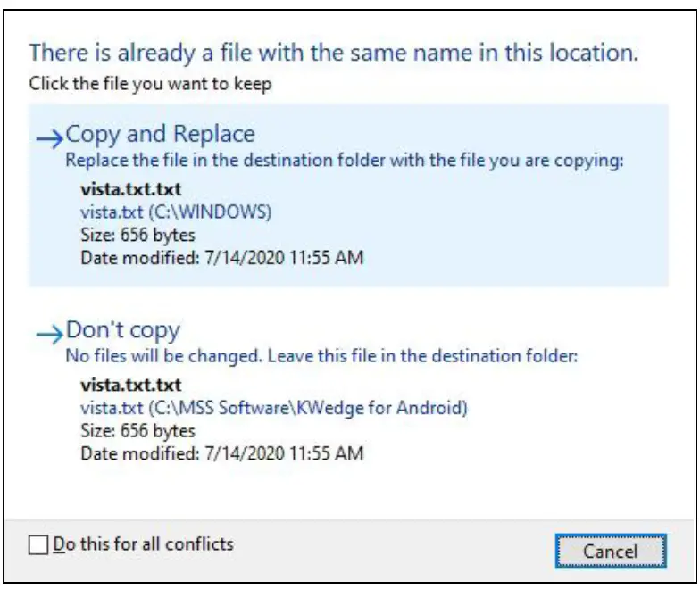The width and height of the screenshot is (700, 589).
Task: Click the 'Do this for all conflicts' label text
Action: 144,544
